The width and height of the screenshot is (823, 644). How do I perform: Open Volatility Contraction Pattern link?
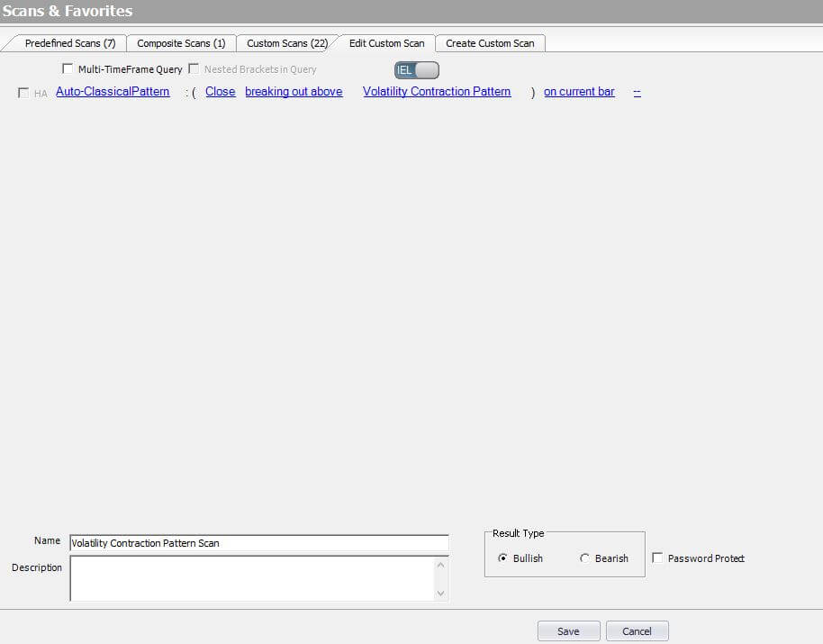click(437, 92)
